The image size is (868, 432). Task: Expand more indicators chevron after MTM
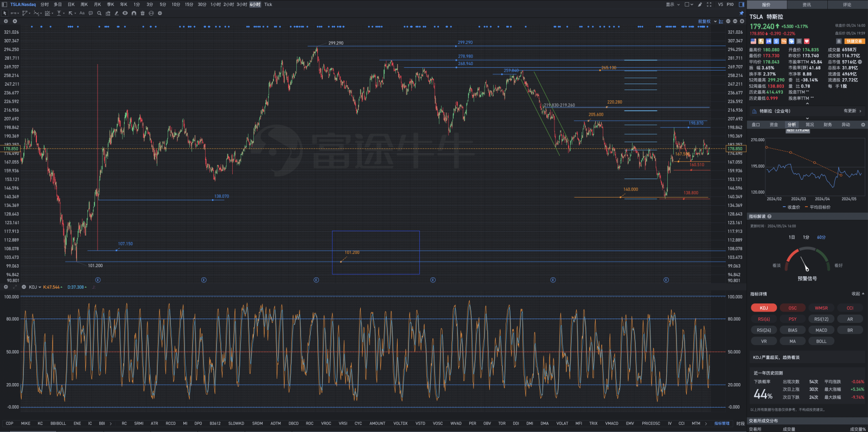point(706,423)
